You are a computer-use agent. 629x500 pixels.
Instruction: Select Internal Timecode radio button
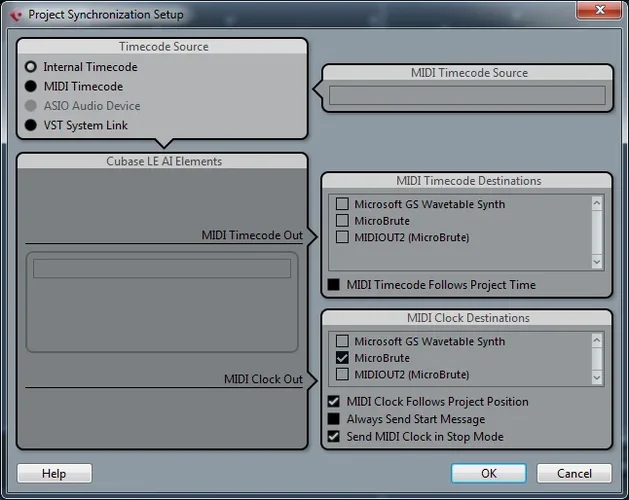(x=31, y=67)
